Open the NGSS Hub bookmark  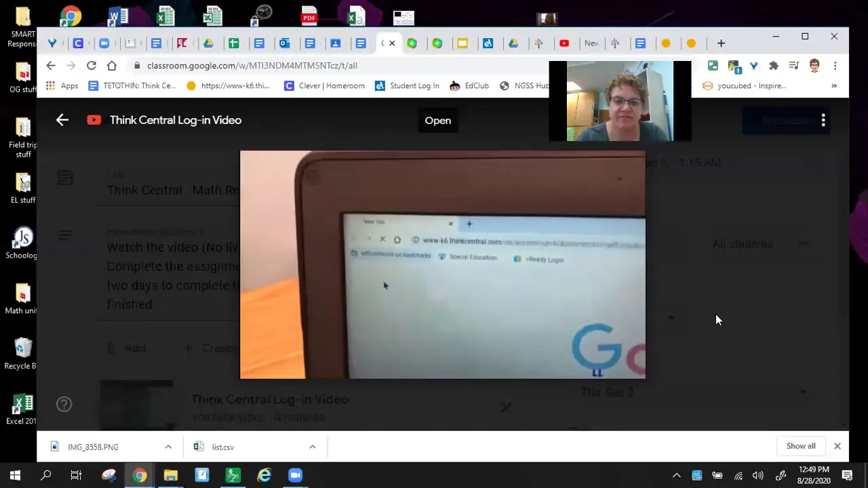tap(524, 86)
